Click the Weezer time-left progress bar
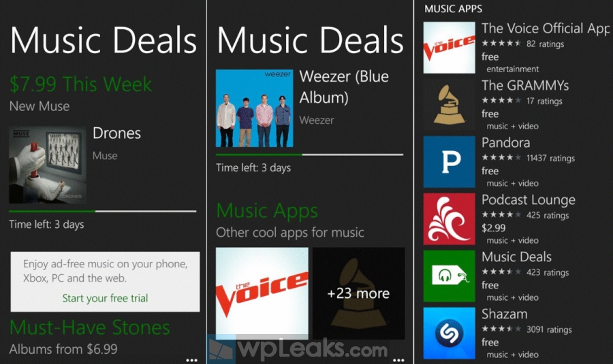This screenshot has height=364, width=613. (309, 154)
